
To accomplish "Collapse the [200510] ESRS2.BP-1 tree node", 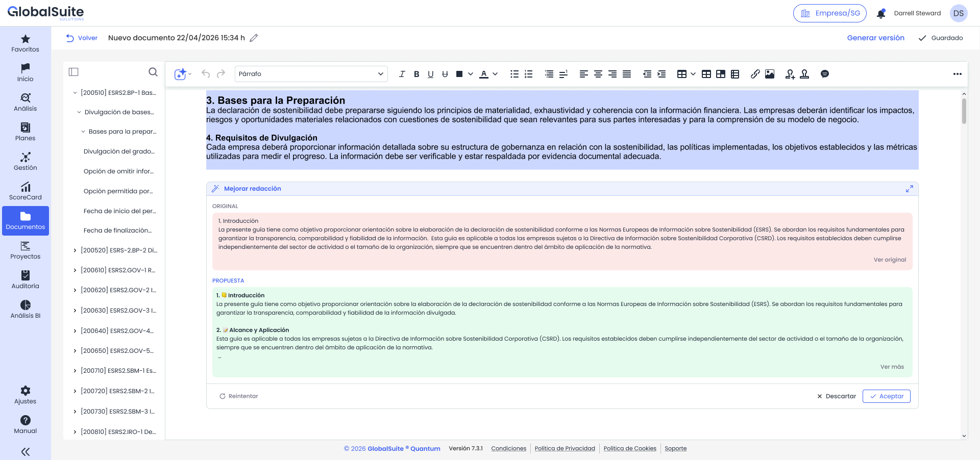I will 75,93.
